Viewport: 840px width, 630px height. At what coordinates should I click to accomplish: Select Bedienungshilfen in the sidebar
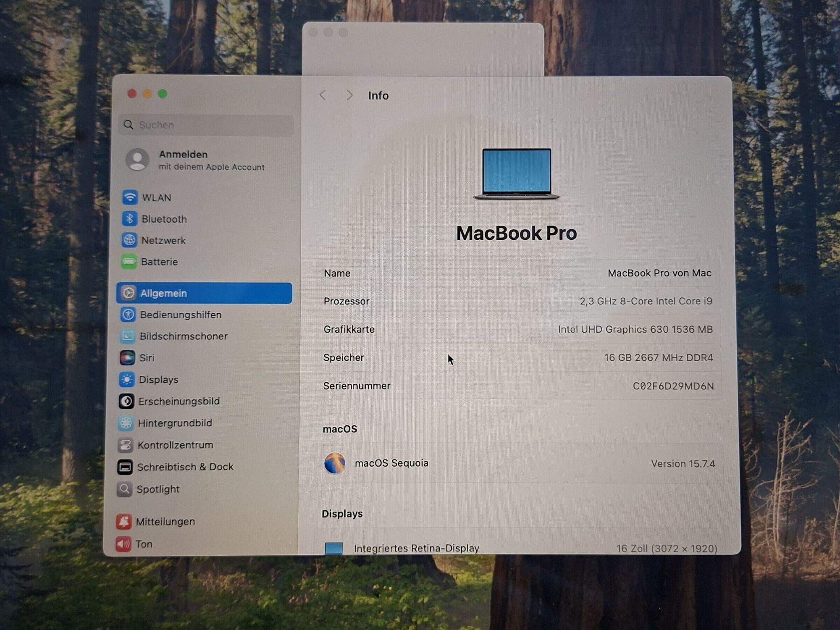(x=181, y=315)
